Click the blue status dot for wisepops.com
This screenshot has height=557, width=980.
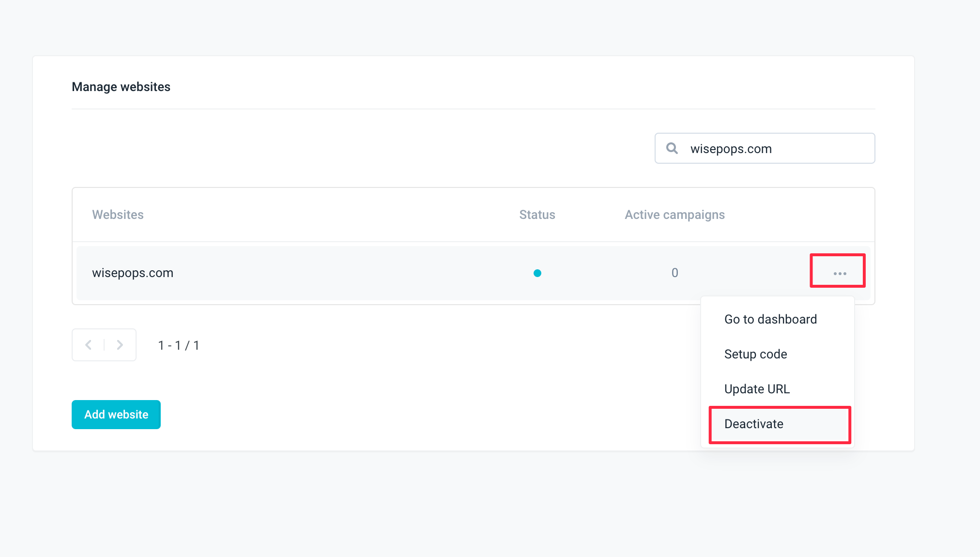pos(537,273)
